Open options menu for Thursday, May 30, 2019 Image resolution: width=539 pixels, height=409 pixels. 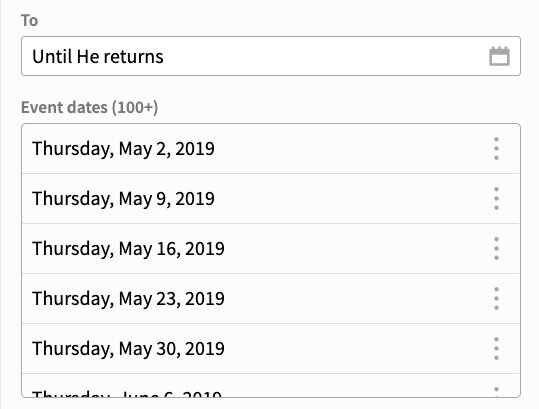point(496,349)
